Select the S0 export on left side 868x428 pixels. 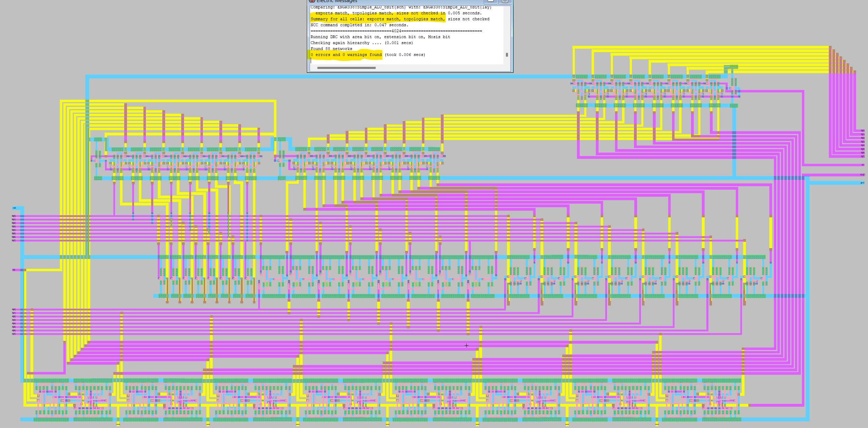(14, 270)
